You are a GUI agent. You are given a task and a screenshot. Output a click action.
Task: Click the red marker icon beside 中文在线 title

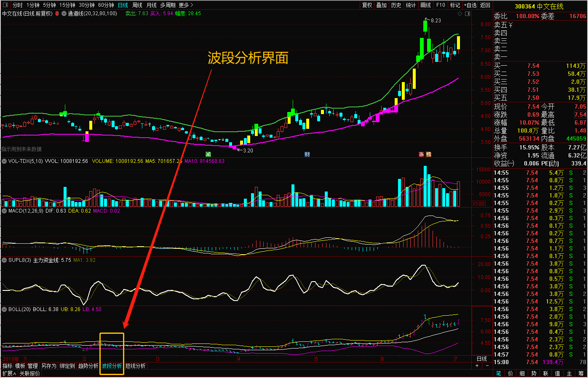pyautogui.click(x=57, y=13)
